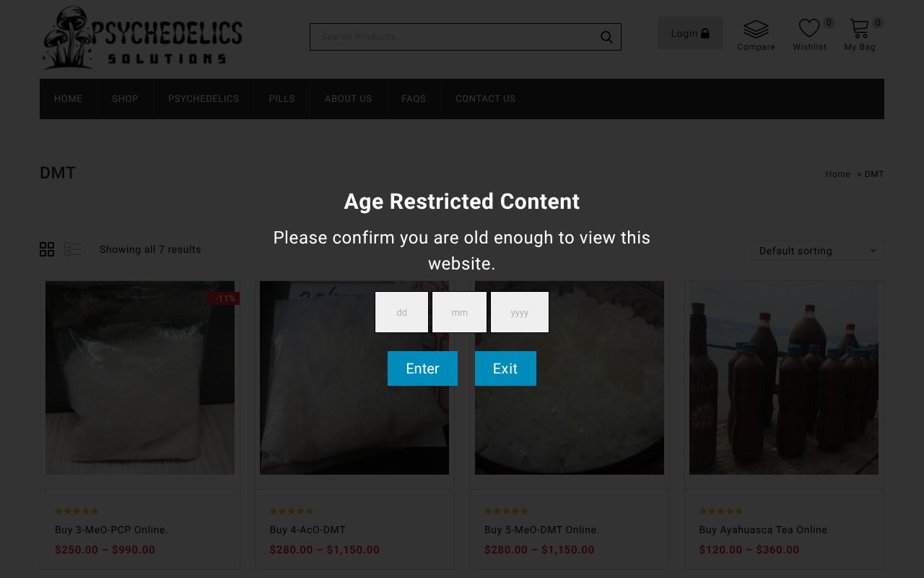Open the search magnifier icon
Image resolution: width=924 pixels, height=578 pixels.
point(606,36)
